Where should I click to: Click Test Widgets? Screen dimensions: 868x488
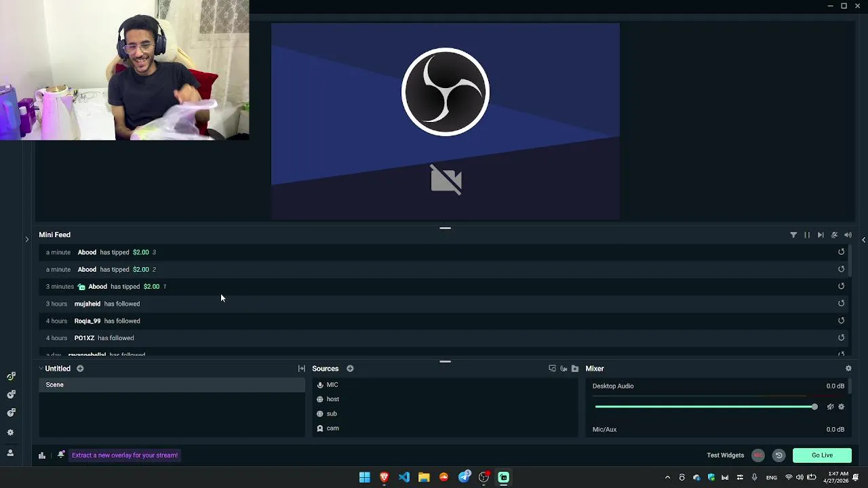point(725,455)
